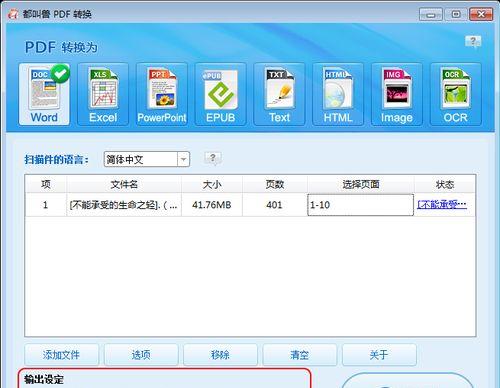Screen dimensions: 500x388
Task: Open the scan language dropdown 简体中文
Action: coord(147,159)
